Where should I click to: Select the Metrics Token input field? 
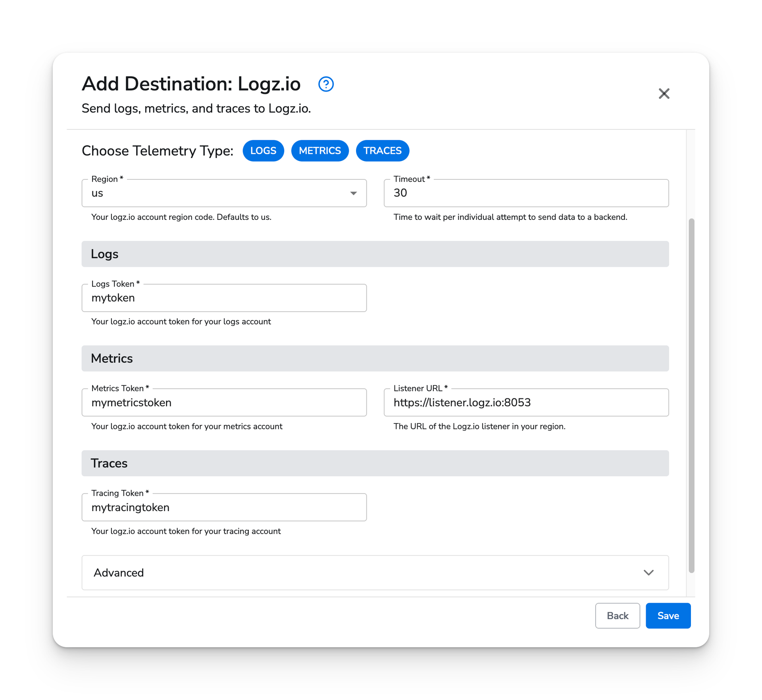[x=224, y=403]
